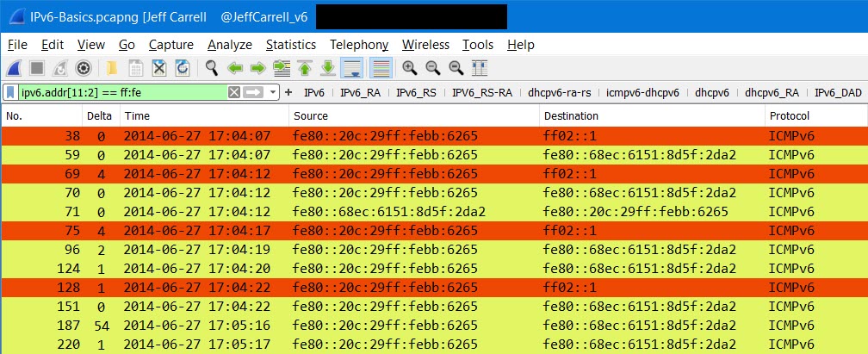Image resolution: width=868 pixels, height=354 pixels.
Task: Apply the IPv6 filter button
Action: click(313, 92)
